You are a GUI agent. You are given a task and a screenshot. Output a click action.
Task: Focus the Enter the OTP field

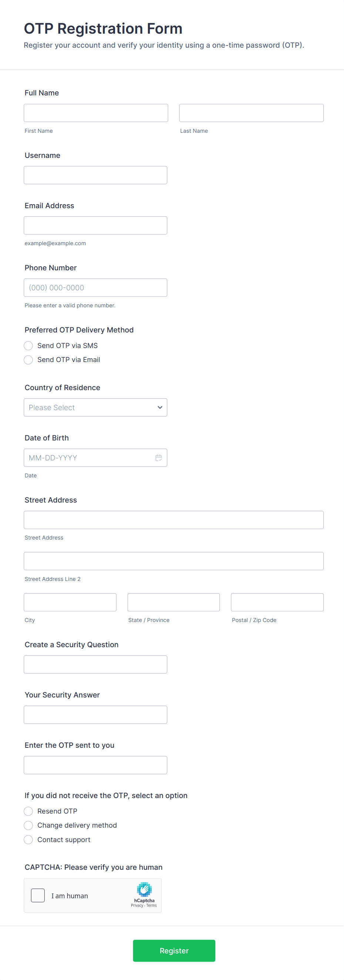(x=95, y=765)
